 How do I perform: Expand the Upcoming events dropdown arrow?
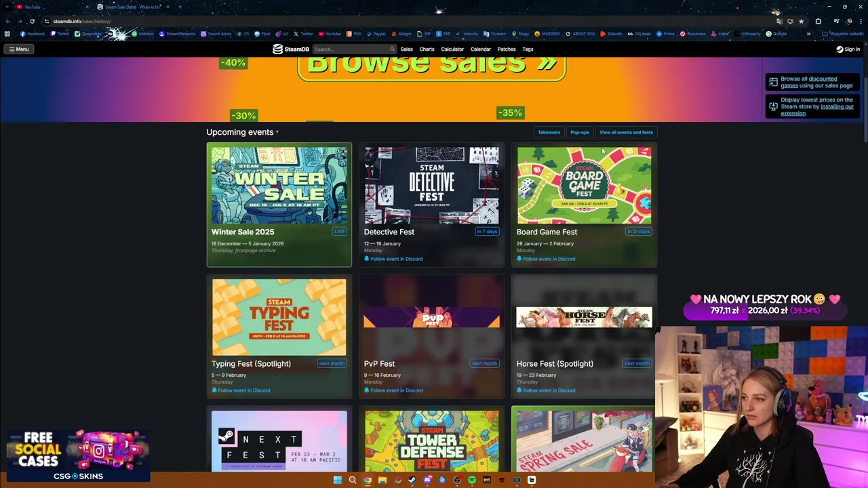pos(277,132)
